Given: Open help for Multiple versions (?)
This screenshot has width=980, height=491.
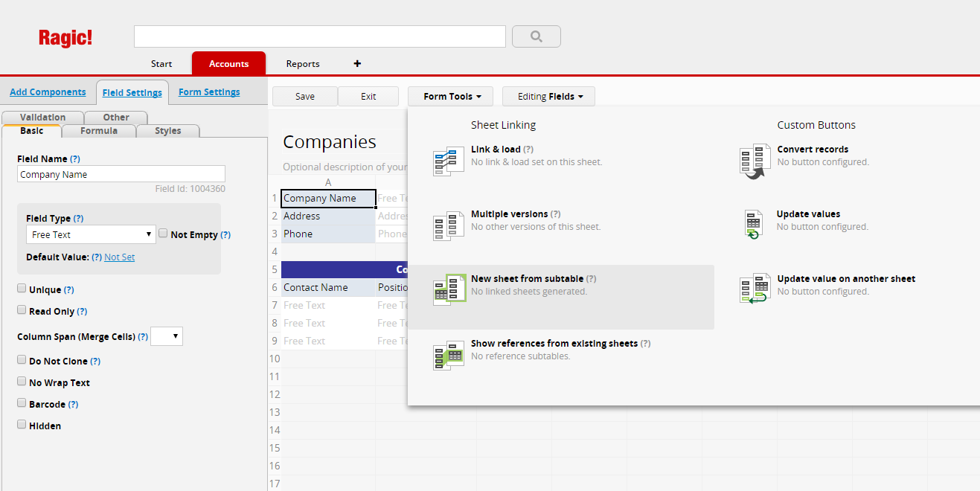Looking at the screenshot, I should point(556,214).
